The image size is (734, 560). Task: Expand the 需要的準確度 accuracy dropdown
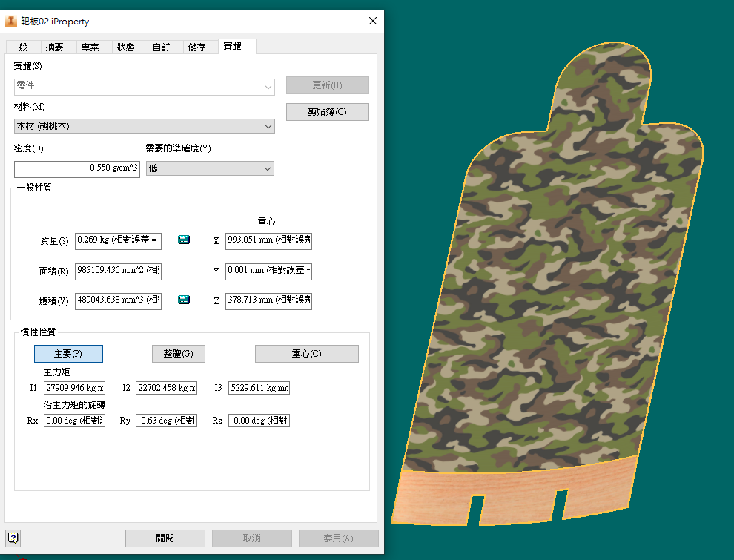pyautogui.click(x=210, y=169)
